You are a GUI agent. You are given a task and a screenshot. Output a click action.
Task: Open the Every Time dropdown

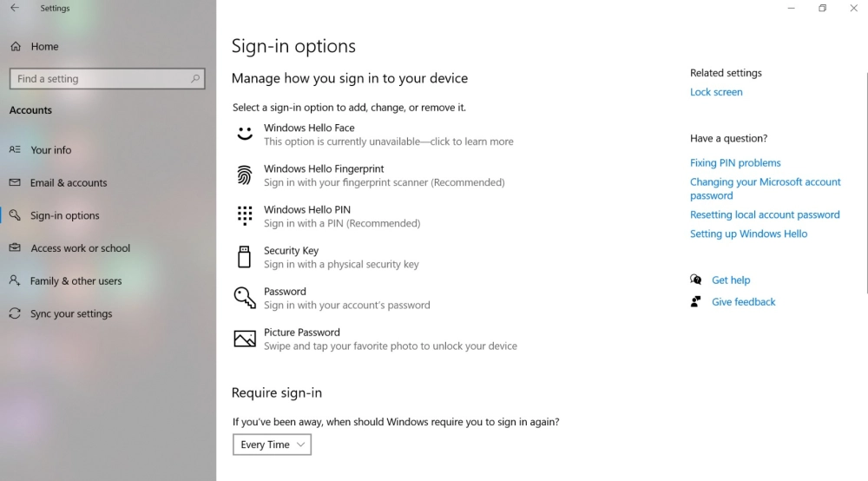(272, 445)
